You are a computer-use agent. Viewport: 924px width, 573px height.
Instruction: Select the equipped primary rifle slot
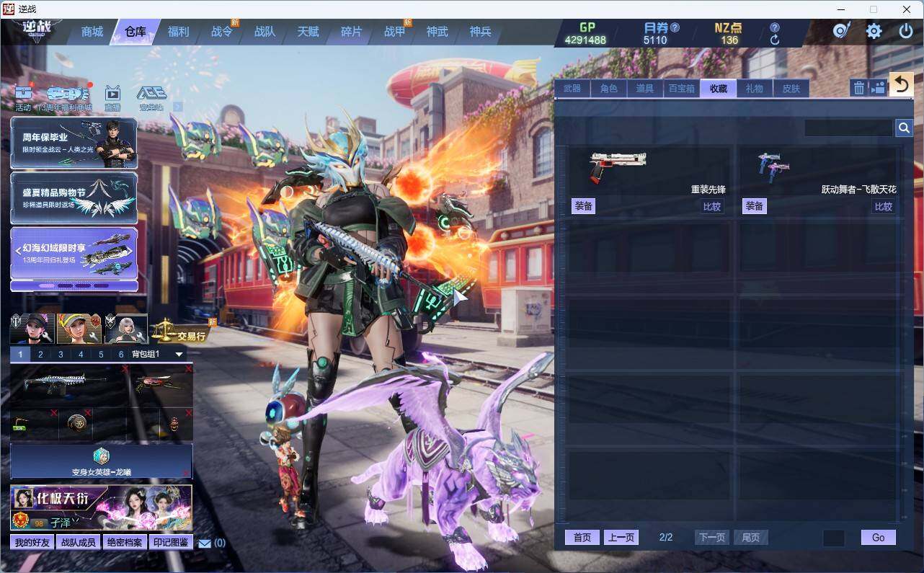pos(69,385)
